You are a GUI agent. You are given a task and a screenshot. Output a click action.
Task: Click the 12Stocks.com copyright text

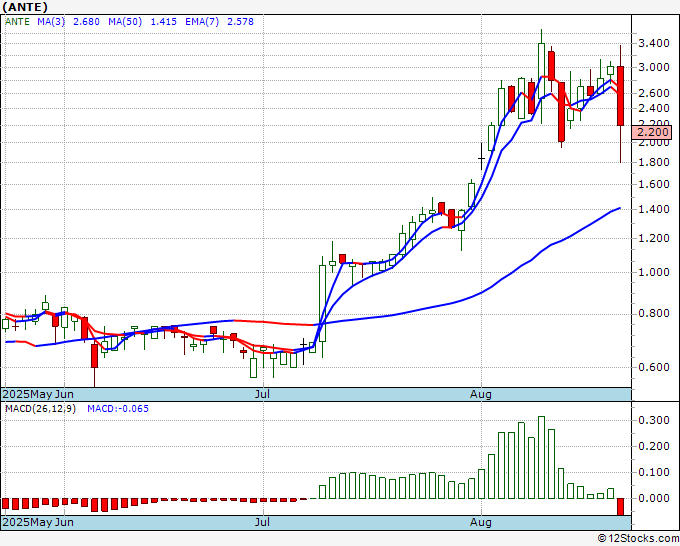pyautogui.click(x=637, y=539)
